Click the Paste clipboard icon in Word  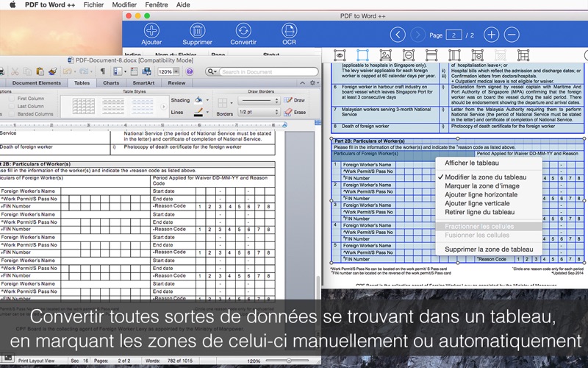click(x=40, y=71)
